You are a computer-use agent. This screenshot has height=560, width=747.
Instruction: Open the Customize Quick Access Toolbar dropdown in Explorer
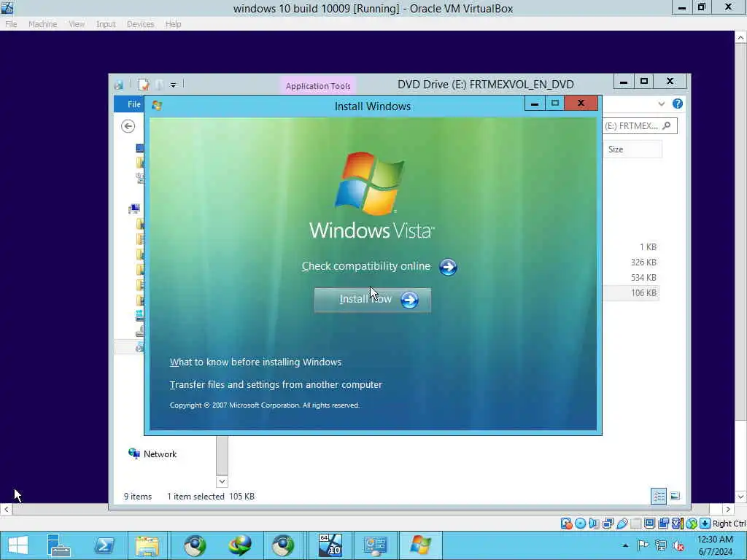[x=174, y=85]
